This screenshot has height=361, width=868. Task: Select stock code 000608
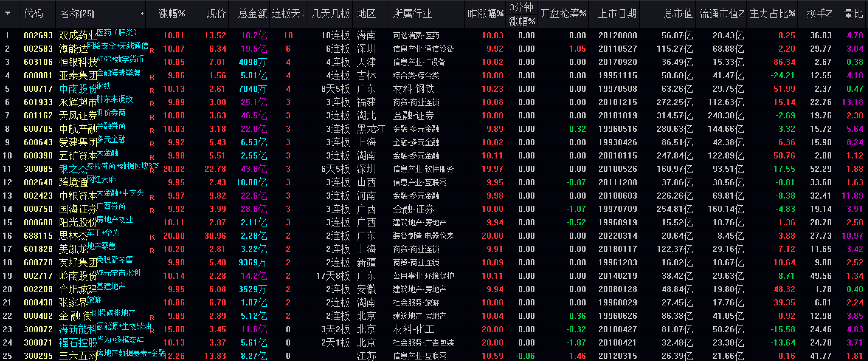pyautogui.click(x=38, y=222)
